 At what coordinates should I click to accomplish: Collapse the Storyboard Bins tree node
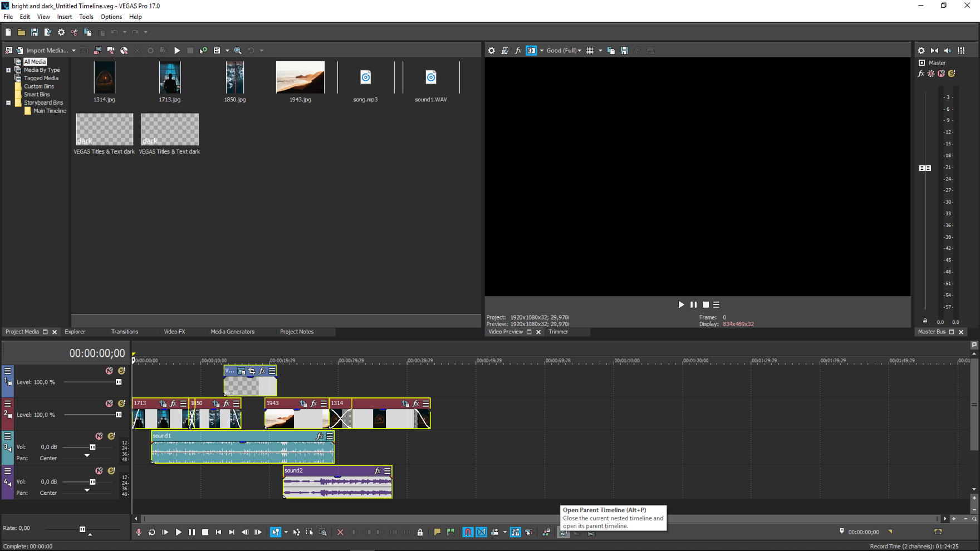click(x=8, y=103)
